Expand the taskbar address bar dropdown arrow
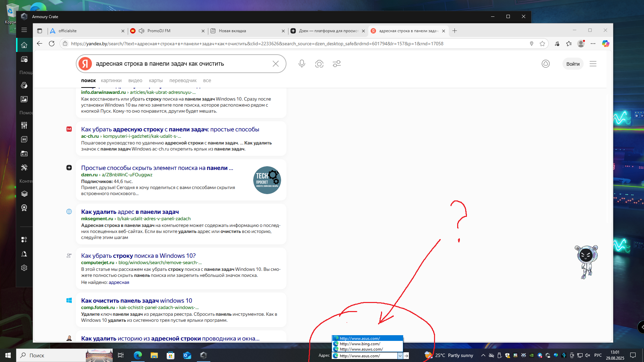 (x=400, y=356)
